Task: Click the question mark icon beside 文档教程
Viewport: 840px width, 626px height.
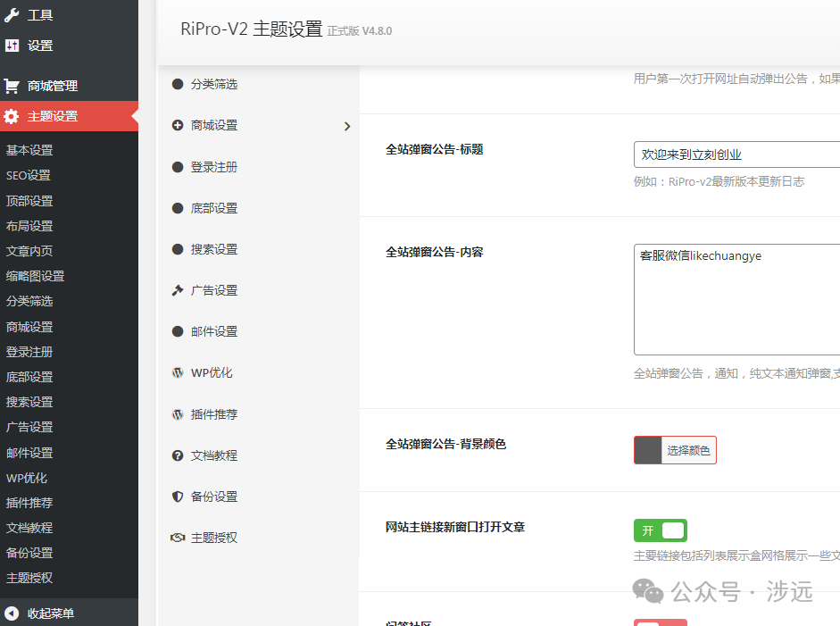Action: [178, 455]
